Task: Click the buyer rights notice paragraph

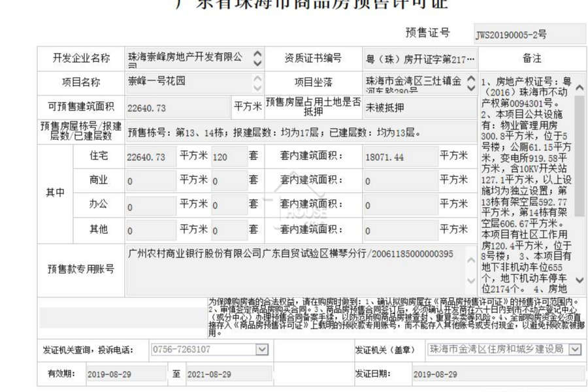Action: pyautogui.click(x=397, y=318)
